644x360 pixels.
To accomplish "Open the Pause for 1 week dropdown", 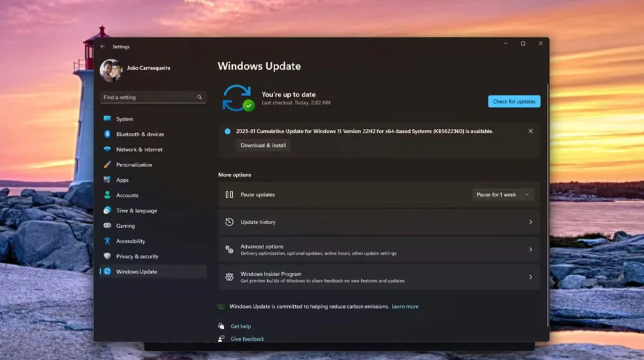I will 503,195.
